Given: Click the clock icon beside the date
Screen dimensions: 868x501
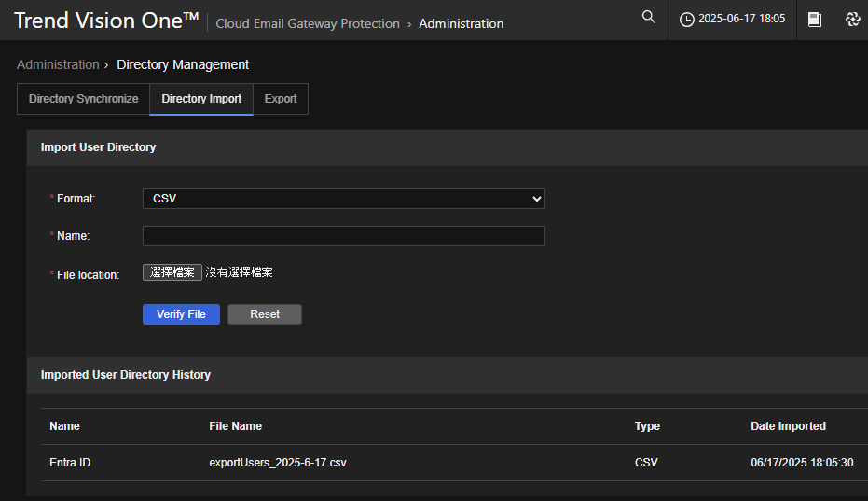Looking at the screenshot, I should 687,20.
